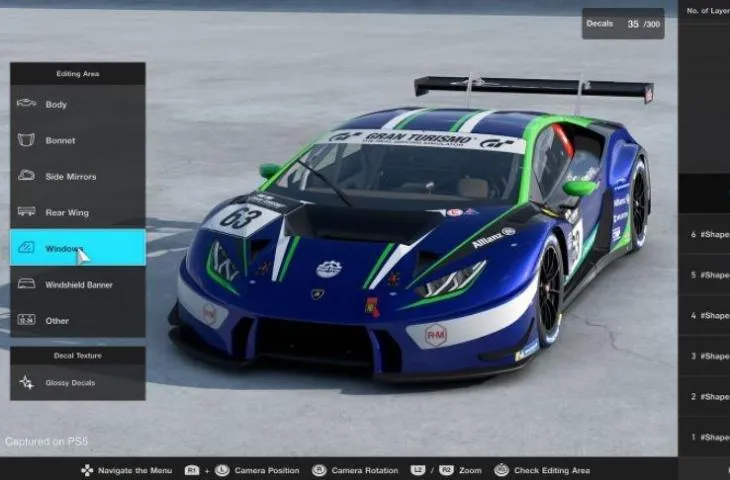This screenshot has height=480, width=730.
Task: Click the D-pad Navigate the Menu icon
Action: click(87, 470)
